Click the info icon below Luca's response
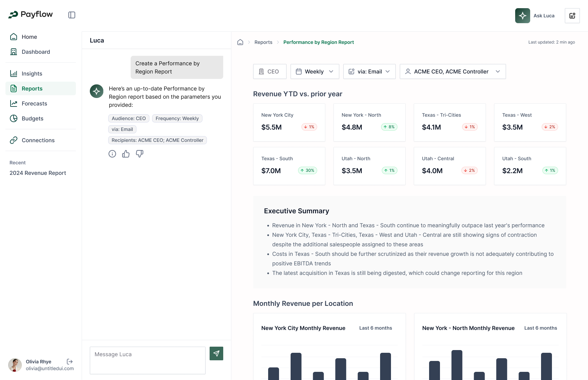The height and width of the screenshot is (380, 588). [112, 154]
